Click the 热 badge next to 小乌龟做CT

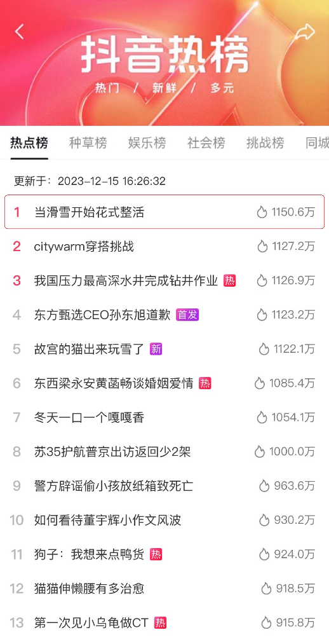pos(161,623)
